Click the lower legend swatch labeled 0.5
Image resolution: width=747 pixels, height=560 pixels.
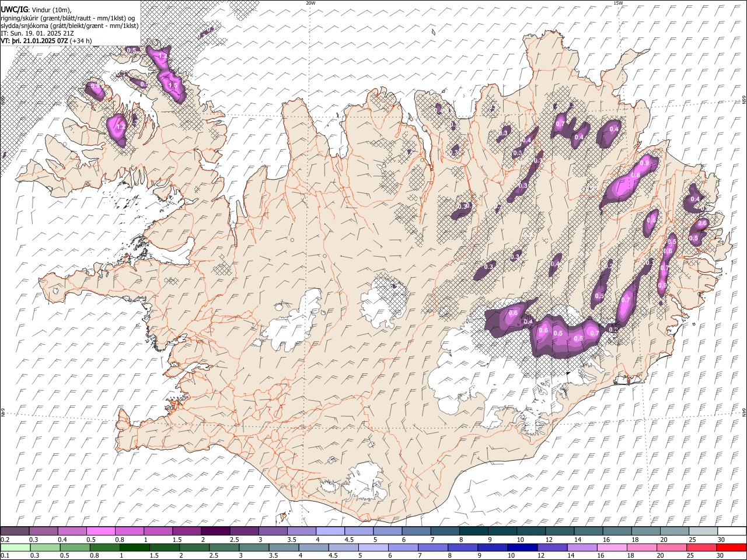click(75, 547)
